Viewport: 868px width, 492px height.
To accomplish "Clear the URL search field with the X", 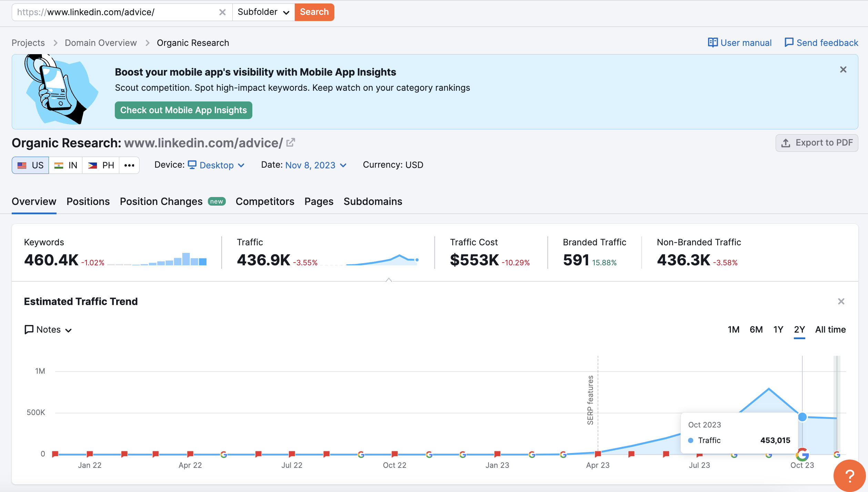I will (223, 12).
